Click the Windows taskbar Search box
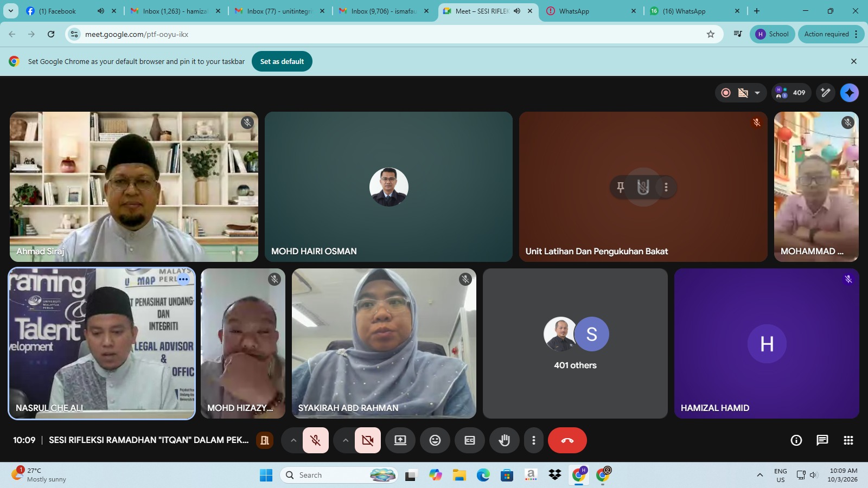The width and height of the screenshot is (868, 488). 331,475
